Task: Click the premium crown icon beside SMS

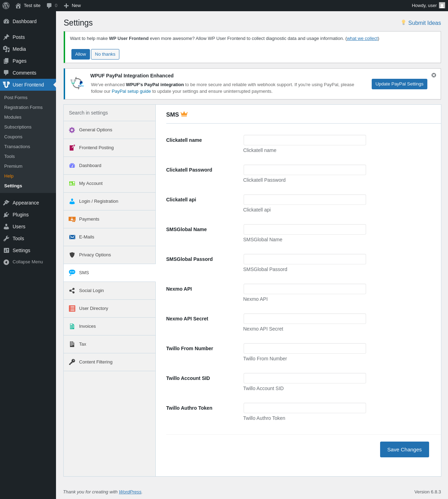Action: coord(184,114)
